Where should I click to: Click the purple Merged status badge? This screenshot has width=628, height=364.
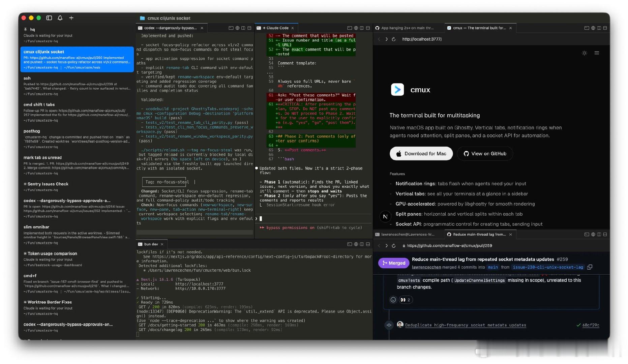[394, 263]
